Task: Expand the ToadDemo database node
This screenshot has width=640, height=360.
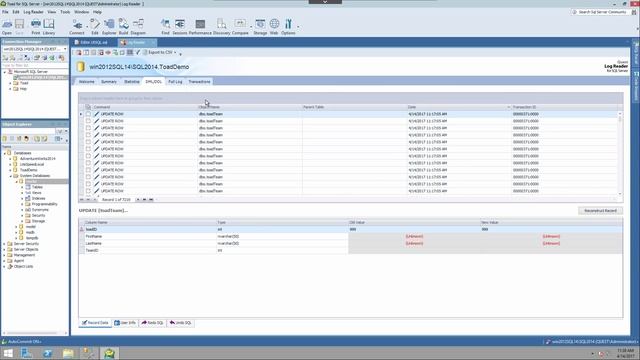Action: (11, 170)
